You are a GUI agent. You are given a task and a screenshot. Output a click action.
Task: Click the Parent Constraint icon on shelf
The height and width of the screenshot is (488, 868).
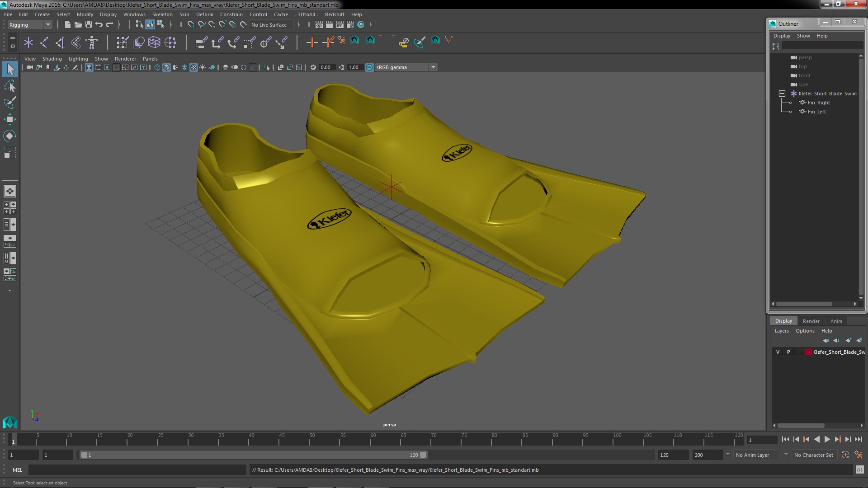pos(201,42)
